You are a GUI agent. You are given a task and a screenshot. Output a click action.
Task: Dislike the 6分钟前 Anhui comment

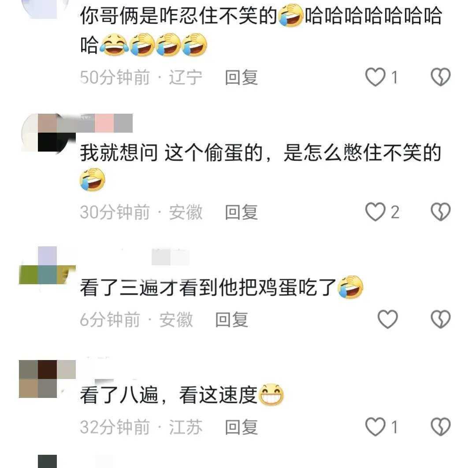coord(440,319)
